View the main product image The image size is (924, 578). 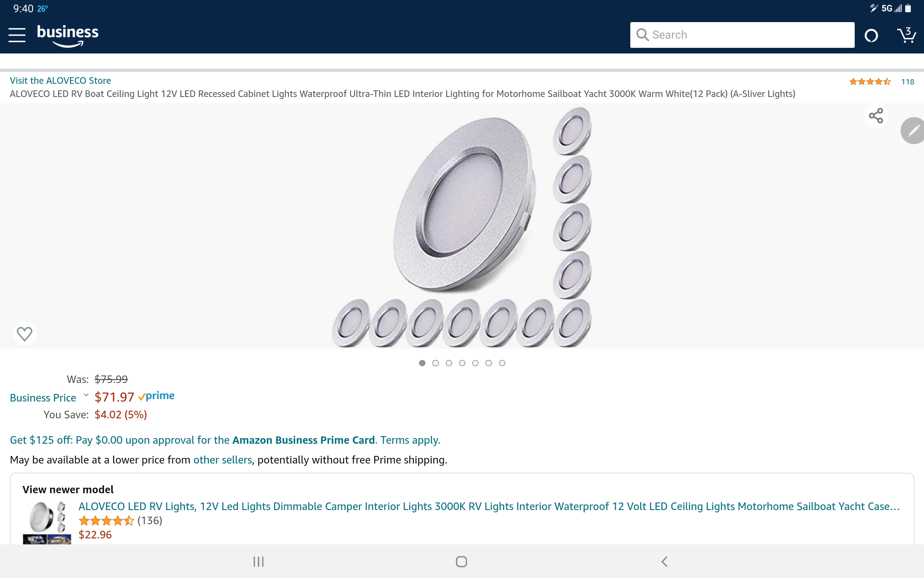(462, 227)
